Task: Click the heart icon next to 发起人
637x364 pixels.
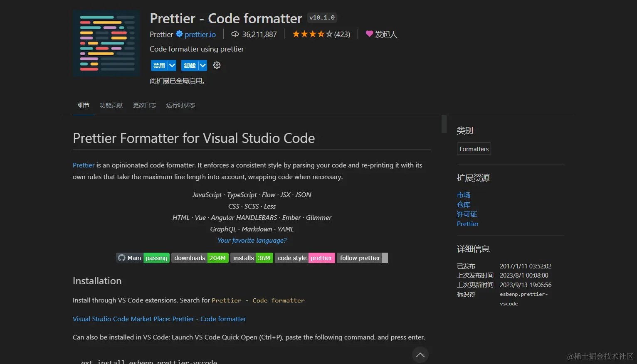Action: pos(370,34)
